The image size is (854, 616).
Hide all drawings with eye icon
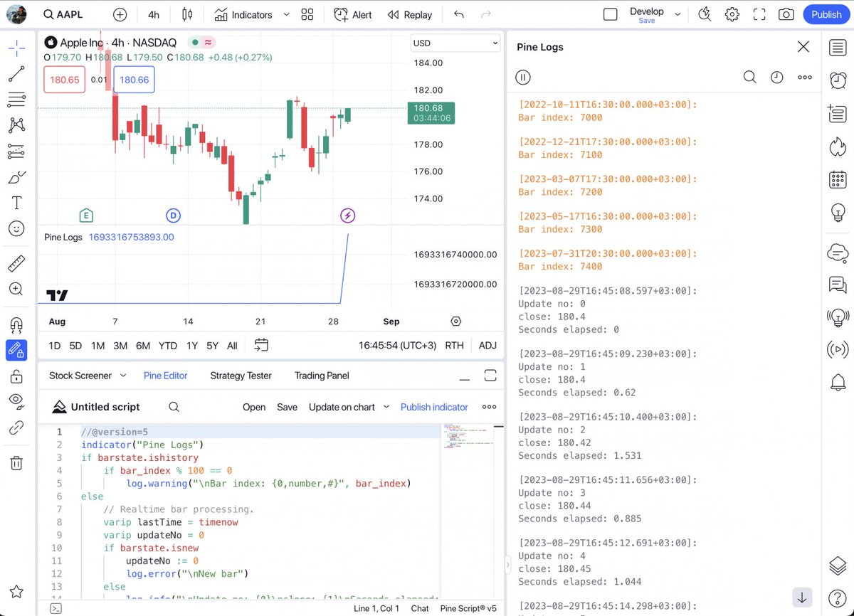(16, 401)
